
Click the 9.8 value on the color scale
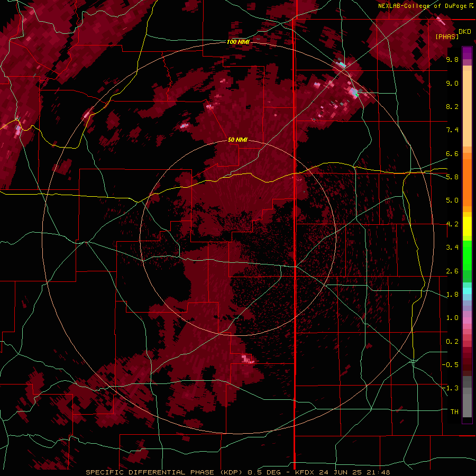pyautogui.click(x=452, y=59)
